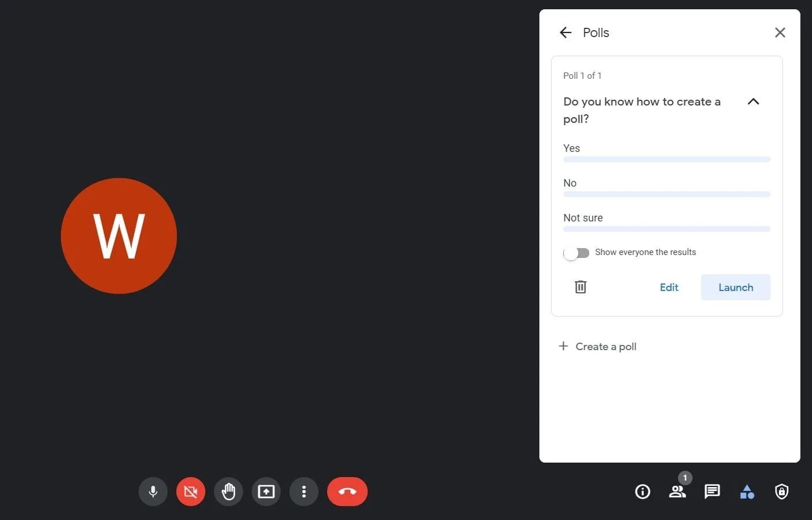812x520 pixels.
Task: Turn the camera back on
Action: [x=190, y=491]
